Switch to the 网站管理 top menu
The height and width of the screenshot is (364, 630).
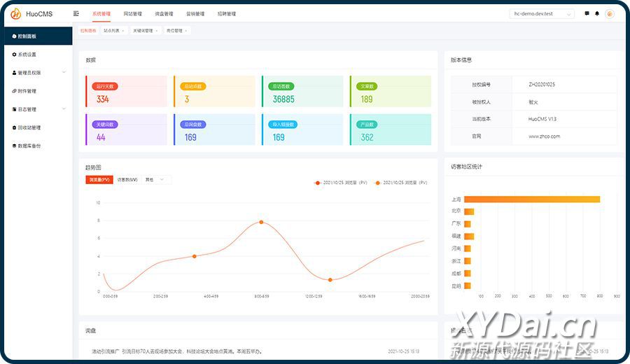coord(132,13)
